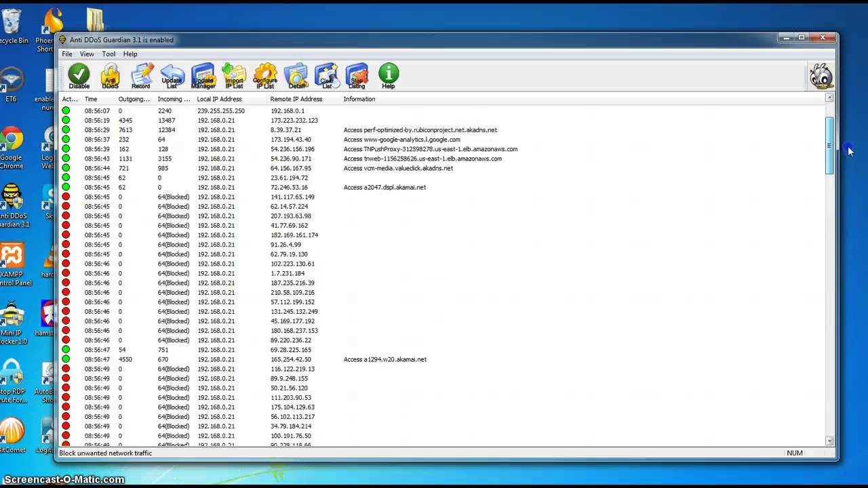Sort by Local IP Address column header
Viewport: 868px width, 488px height.
(x=231, y=99)
